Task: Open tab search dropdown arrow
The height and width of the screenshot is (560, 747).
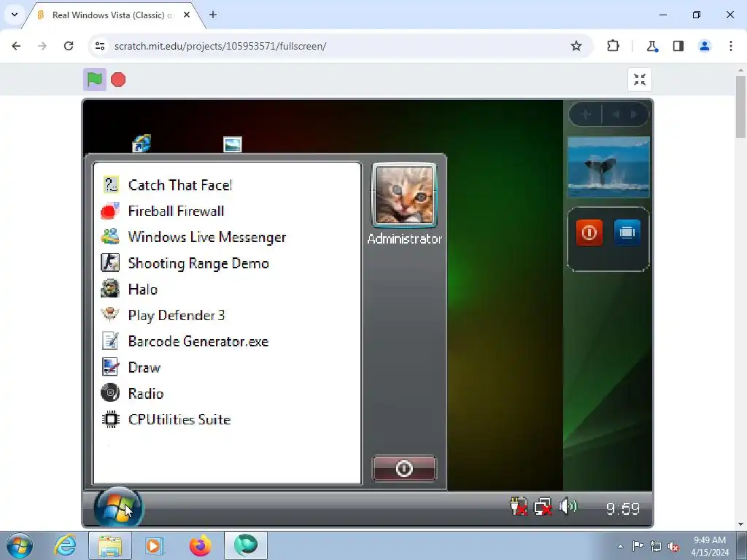Action: [x=15, y=15]
